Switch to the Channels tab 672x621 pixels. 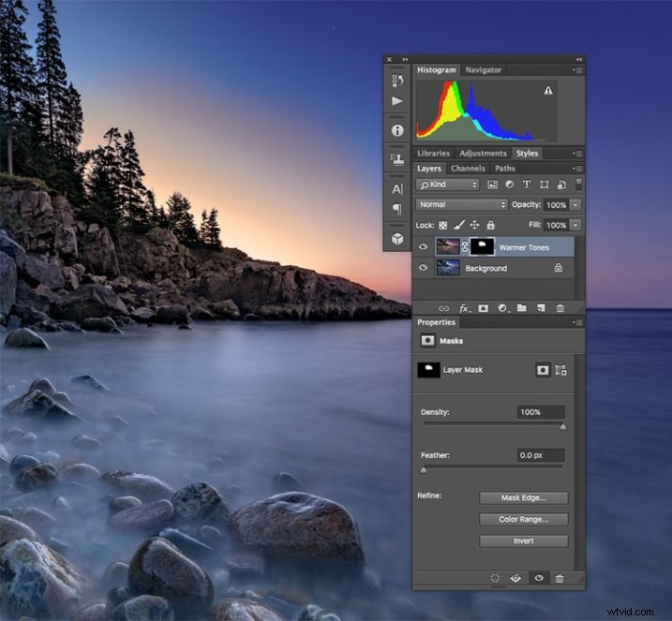click(x=468, y=169)
